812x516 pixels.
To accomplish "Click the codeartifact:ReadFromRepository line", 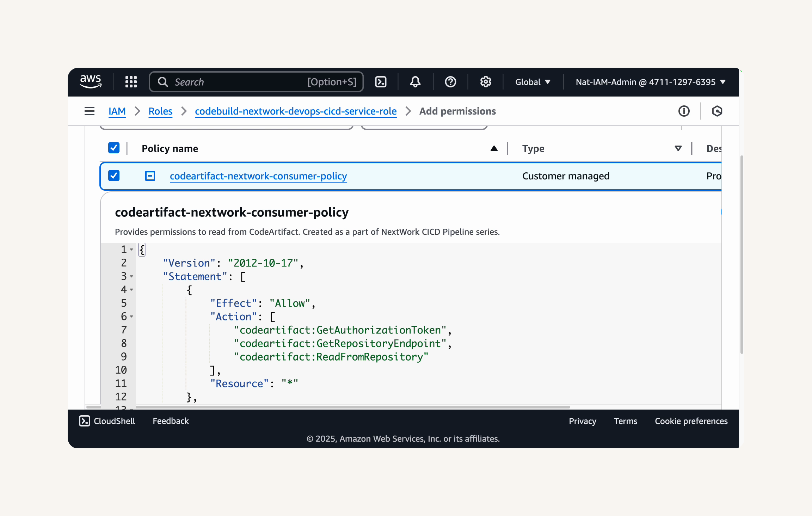I will point(331,357).
